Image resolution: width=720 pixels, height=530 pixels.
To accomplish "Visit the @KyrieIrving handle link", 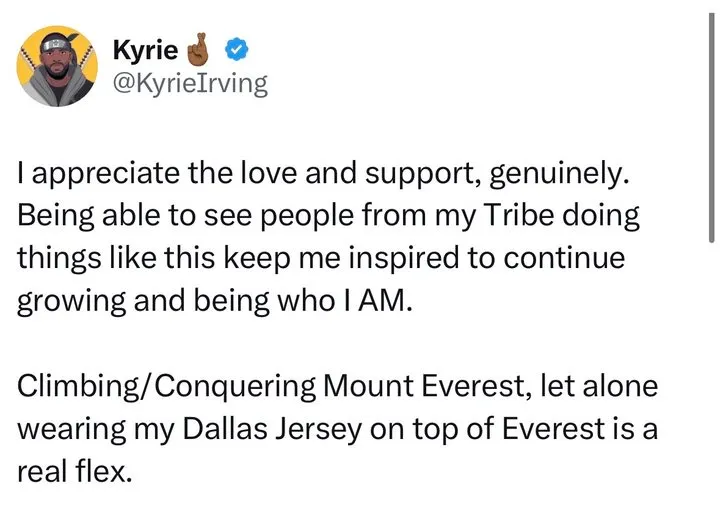I will (190, 84).
